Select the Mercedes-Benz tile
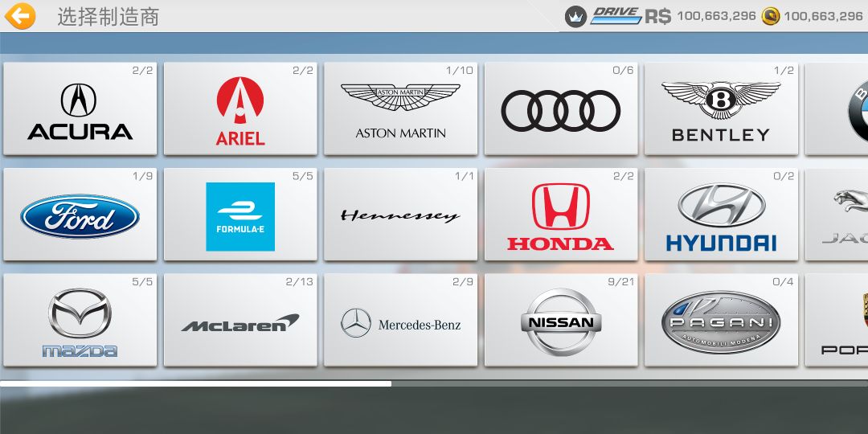868x434 pixels. click(401, 320)
